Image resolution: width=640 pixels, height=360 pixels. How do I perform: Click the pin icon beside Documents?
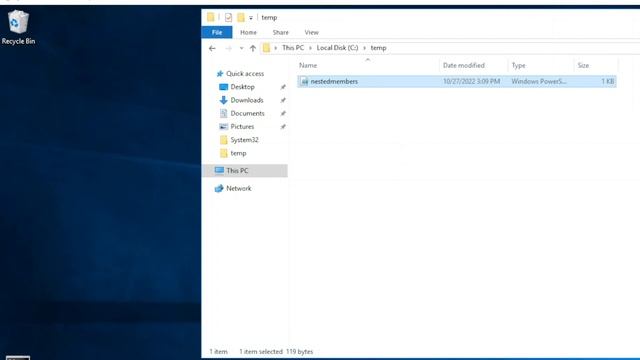click(x=283, y=113)
